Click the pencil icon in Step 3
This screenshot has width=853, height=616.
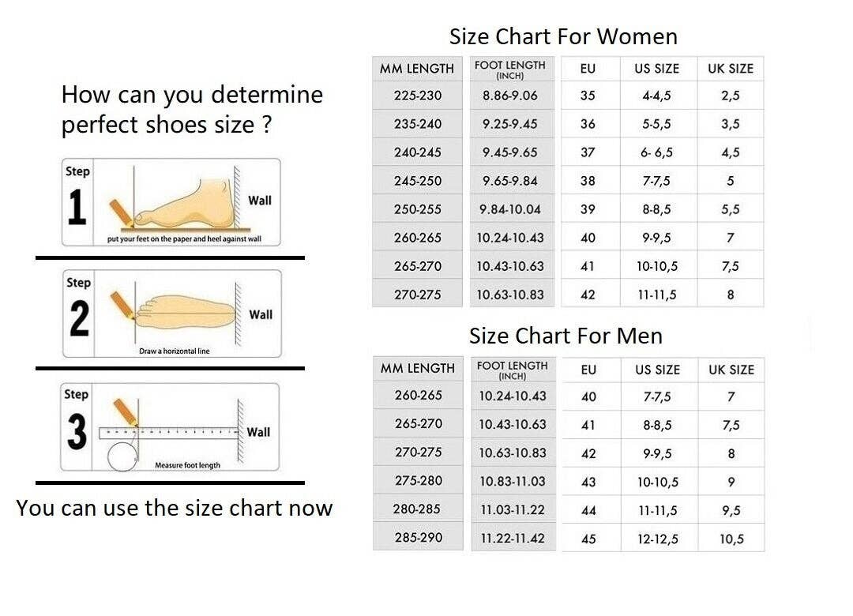click(125, 411)
